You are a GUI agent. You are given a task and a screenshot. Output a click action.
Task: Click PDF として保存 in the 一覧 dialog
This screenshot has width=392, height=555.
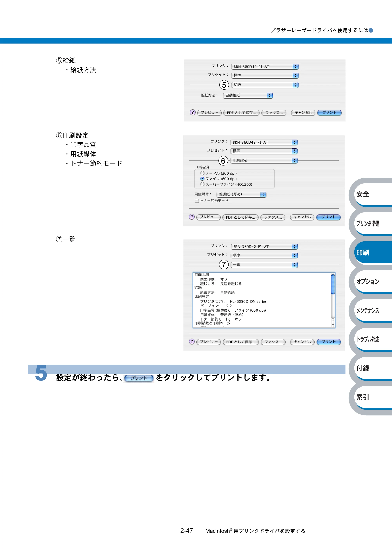tap(241, 342)
